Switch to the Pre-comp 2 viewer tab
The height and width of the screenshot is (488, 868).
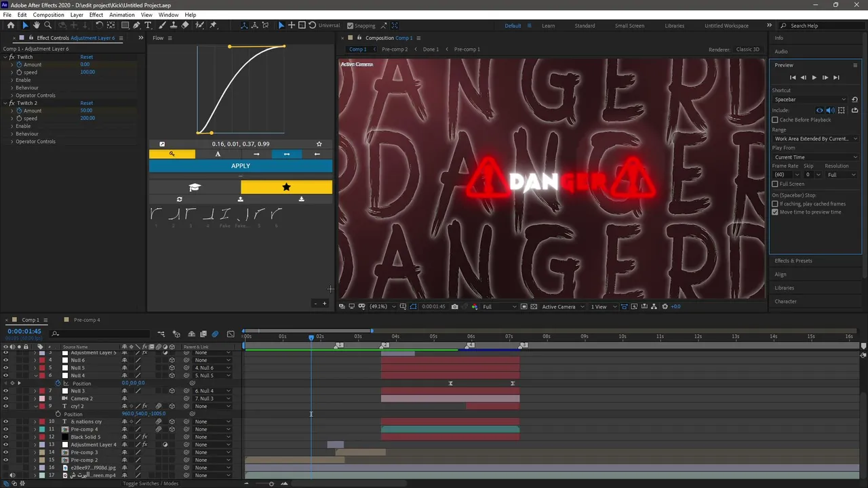tap(395, 49)
